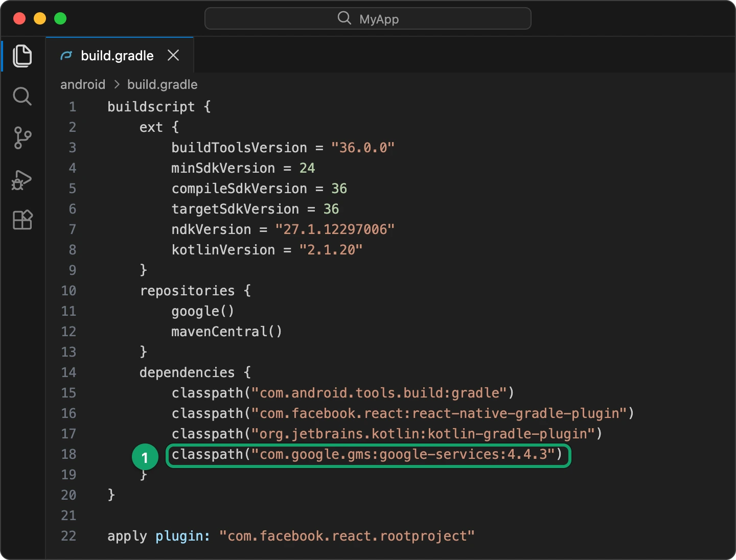
Task: Select the android breadcrumb segment
Action: [83, 84]
